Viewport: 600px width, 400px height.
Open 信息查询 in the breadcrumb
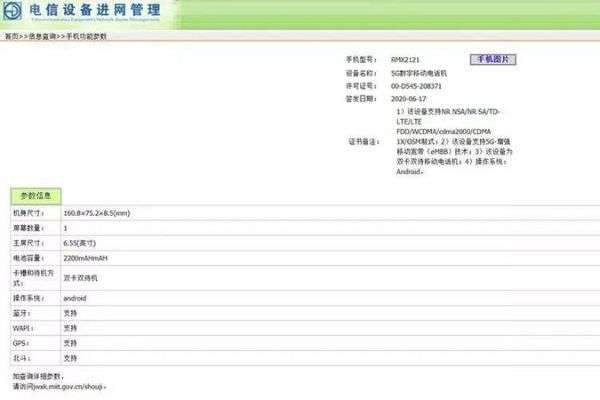42,36
